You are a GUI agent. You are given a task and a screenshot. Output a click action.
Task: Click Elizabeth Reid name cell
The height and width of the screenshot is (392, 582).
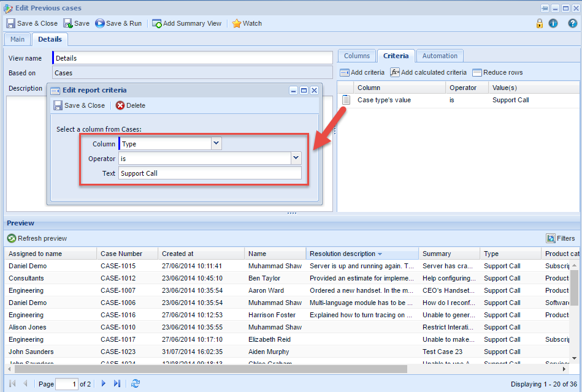[269, 339]
